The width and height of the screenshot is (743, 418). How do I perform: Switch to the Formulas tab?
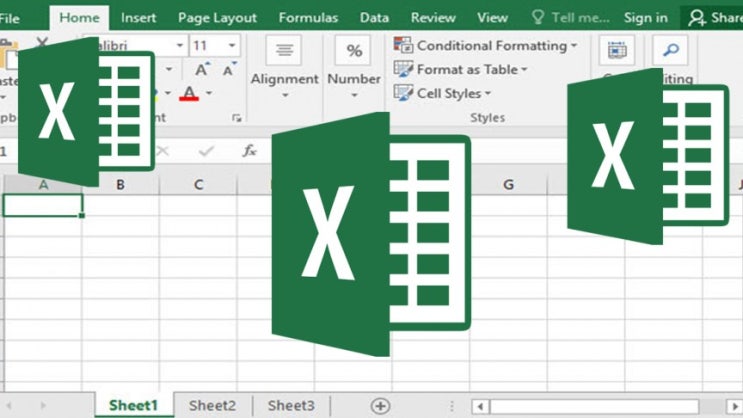[308, 18]
